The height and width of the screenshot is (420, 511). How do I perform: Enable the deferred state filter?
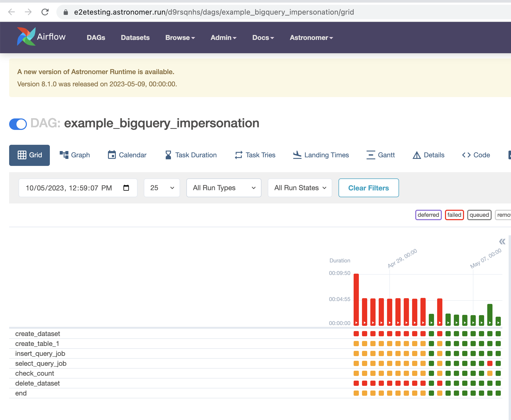[428, 215]
